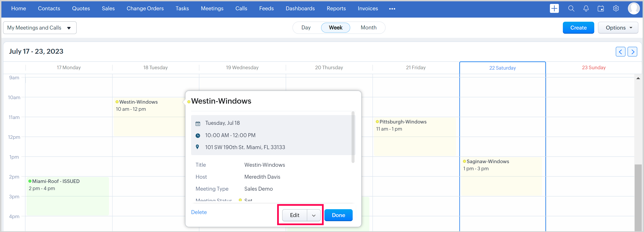Go to previous week arrow
This screenshot has height=232, width=644.
coord(620,52)
